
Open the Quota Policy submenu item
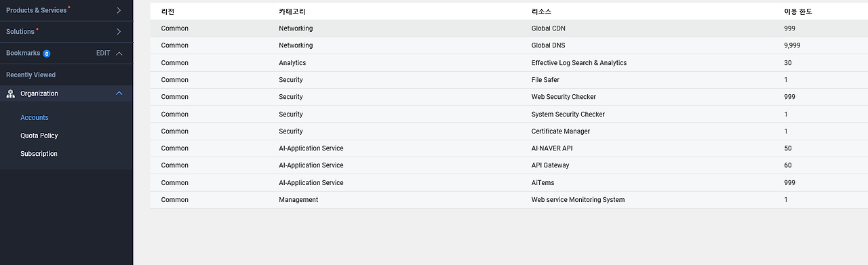pos(39,136)
